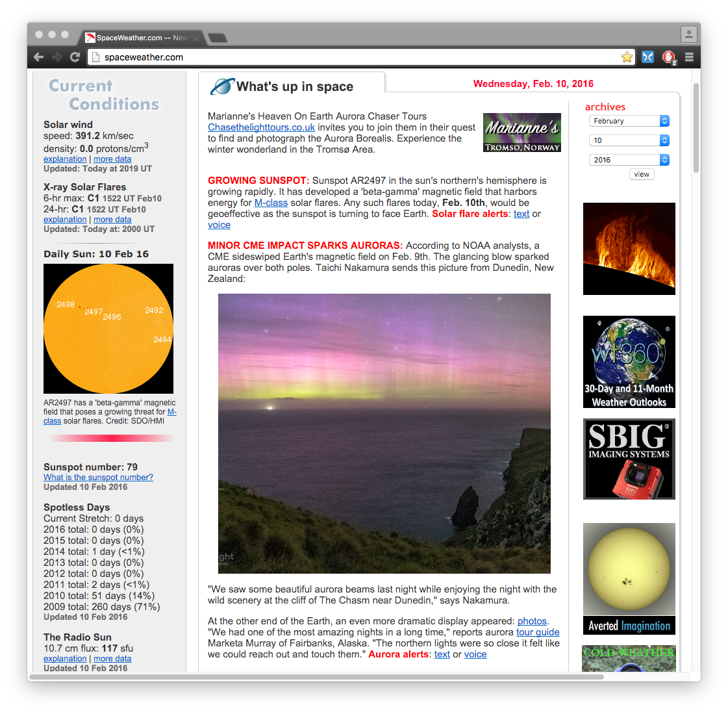Open the Chrome hamburger menu

(x=689, y=57)
